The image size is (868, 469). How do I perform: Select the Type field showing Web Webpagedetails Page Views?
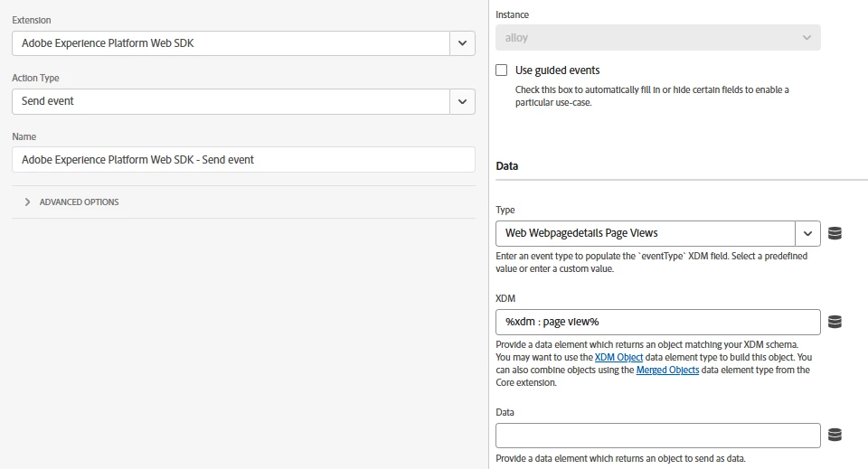[x=646, y=233]
